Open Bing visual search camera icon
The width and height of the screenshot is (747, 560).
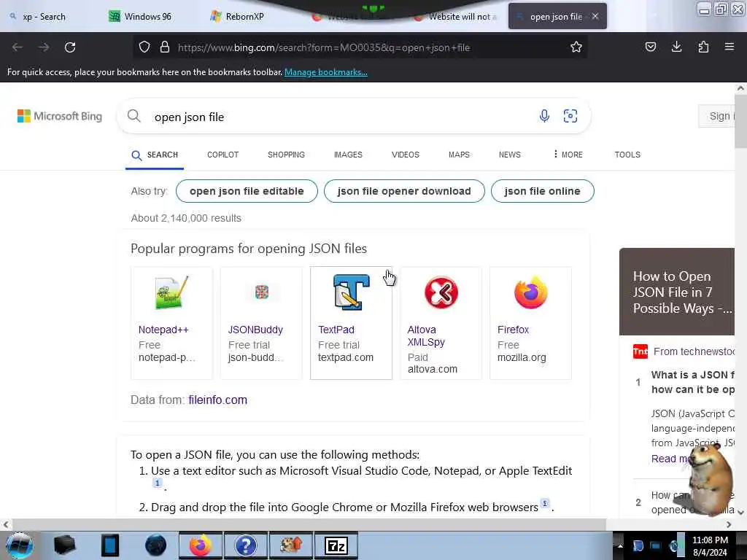click(x=570, y=116)
